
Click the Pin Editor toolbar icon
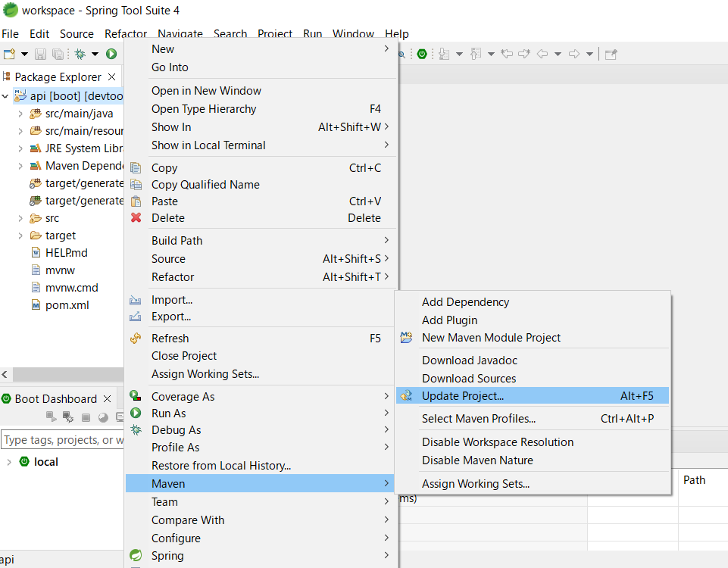click(x=611, y=55)
